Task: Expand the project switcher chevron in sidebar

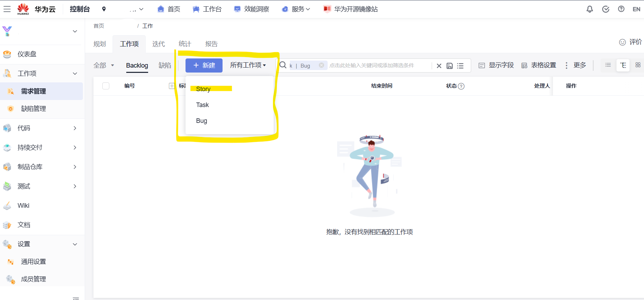Action: click(75, 31)
